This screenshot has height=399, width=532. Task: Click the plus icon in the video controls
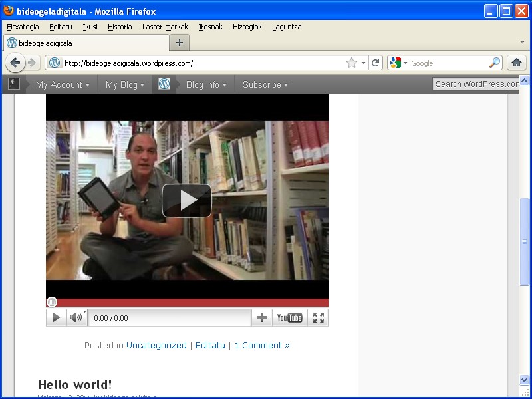[261, 318]
